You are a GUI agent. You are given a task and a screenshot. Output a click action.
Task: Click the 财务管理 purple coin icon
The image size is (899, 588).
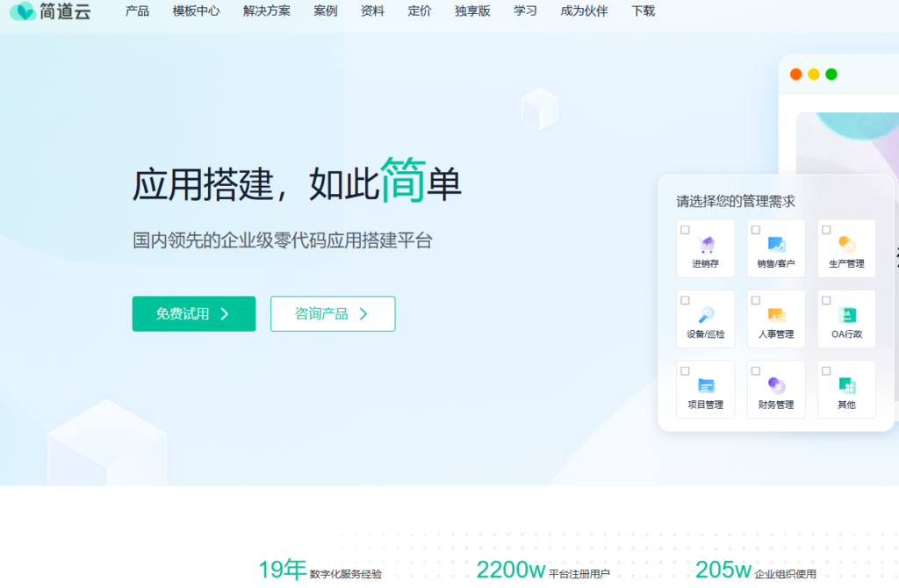point(776,385)
